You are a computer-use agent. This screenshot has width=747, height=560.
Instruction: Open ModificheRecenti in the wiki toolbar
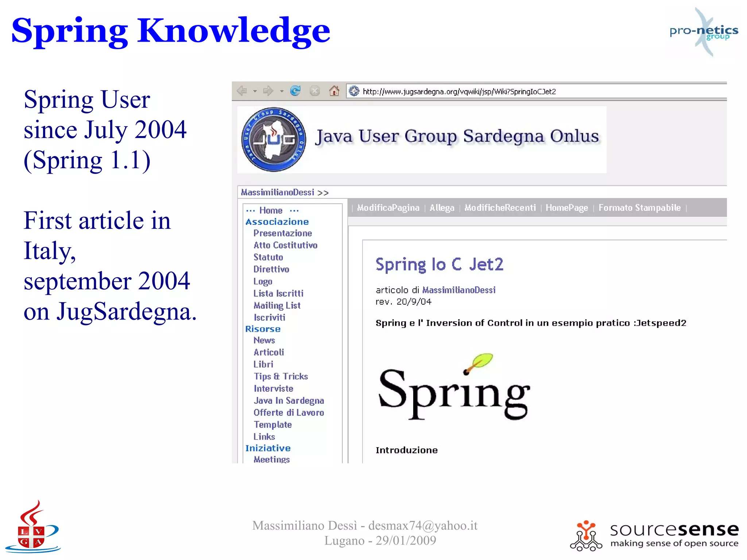[500, 208]
